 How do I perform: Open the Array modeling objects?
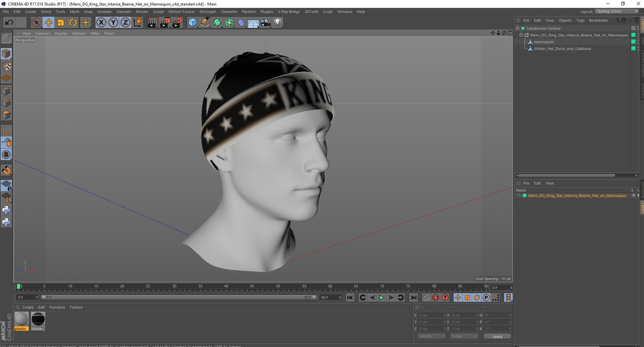pos(229,23)
